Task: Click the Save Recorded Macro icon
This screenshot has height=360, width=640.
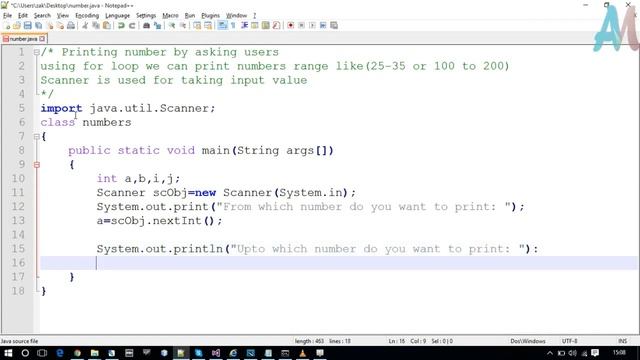Action: click(x=334, y=25)
